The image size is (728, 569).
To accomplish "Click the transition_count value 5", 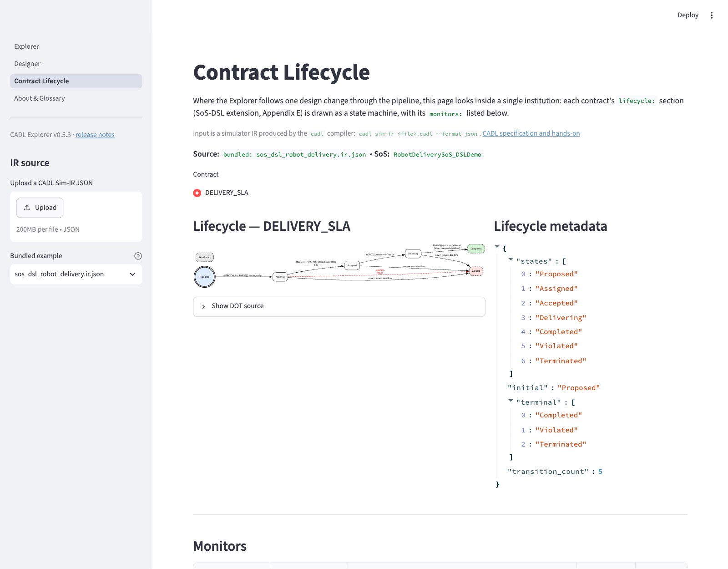I will (600, 472).
